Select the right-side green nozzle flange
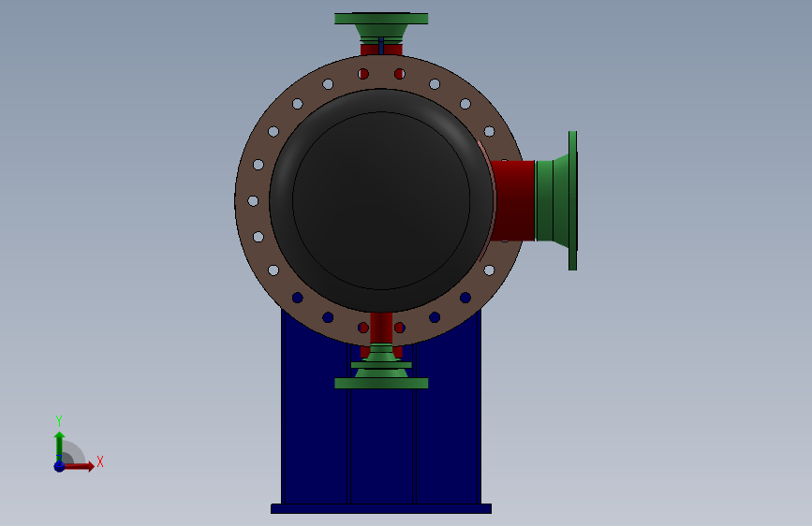This screenshot has height=526, width=812. [572, 201]
